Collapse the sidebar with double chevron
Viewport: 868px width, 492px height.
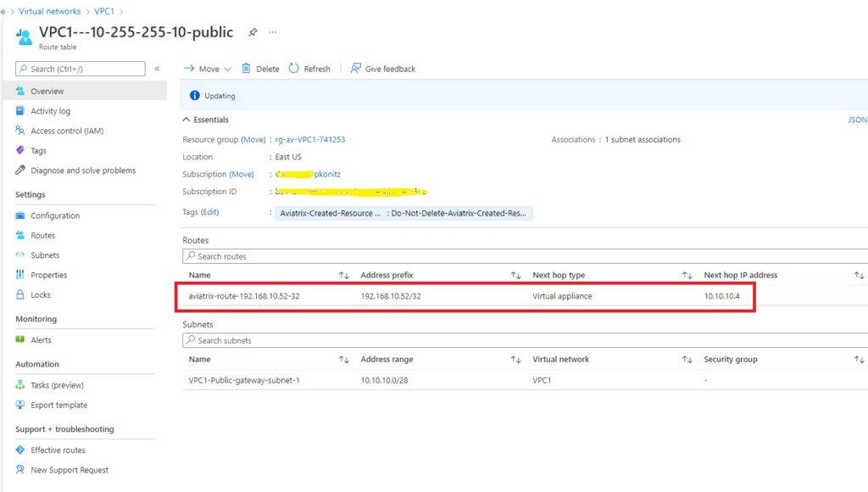click(x=157, y=69)
